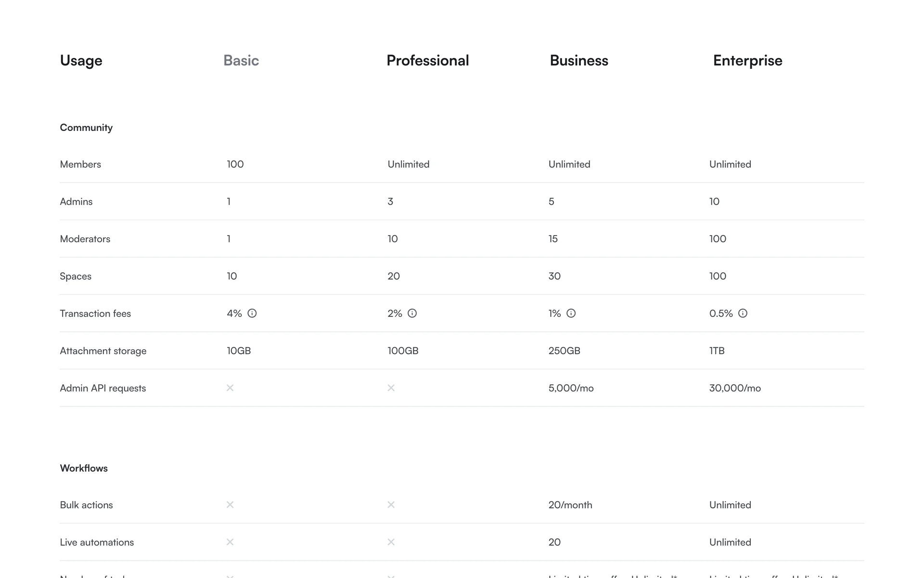Click Professional X mark in Bulk actions row

click(x=391, y=505)
